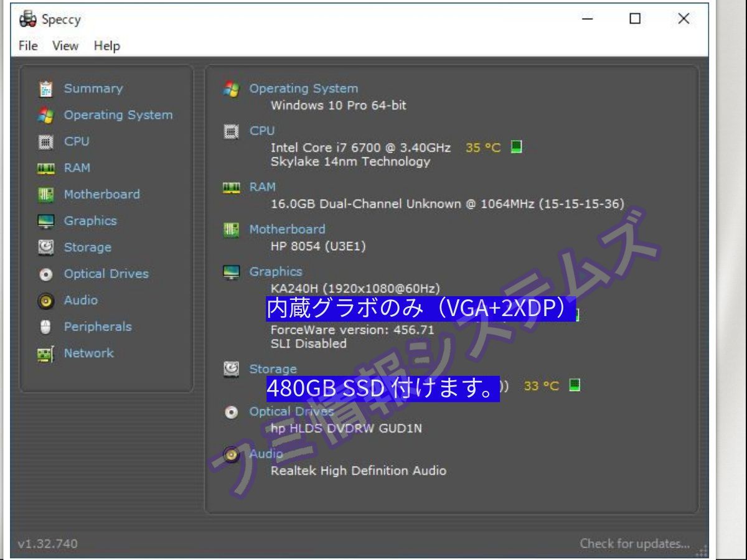Screen dimensions: 747x560
Task: Select Graphics in the sidebar
Action: [90, 220]
